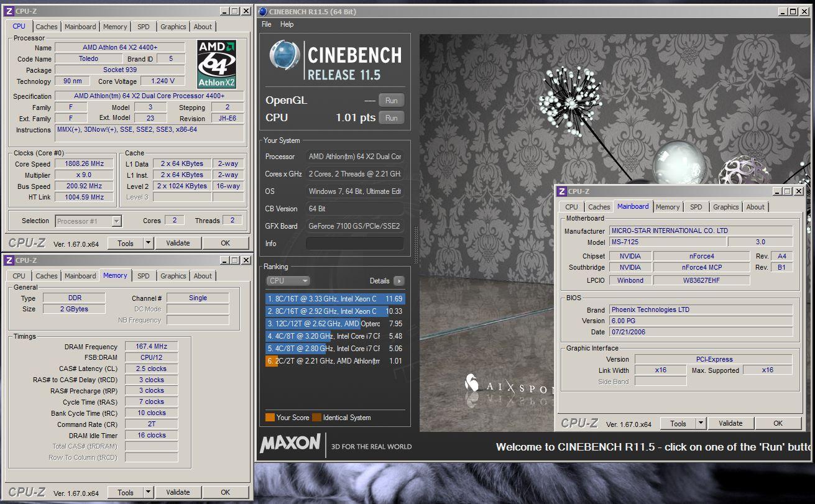815x504 pixels.
Task: Click the Core Speed value 1808.26 MHz
Action: [85, 164]
